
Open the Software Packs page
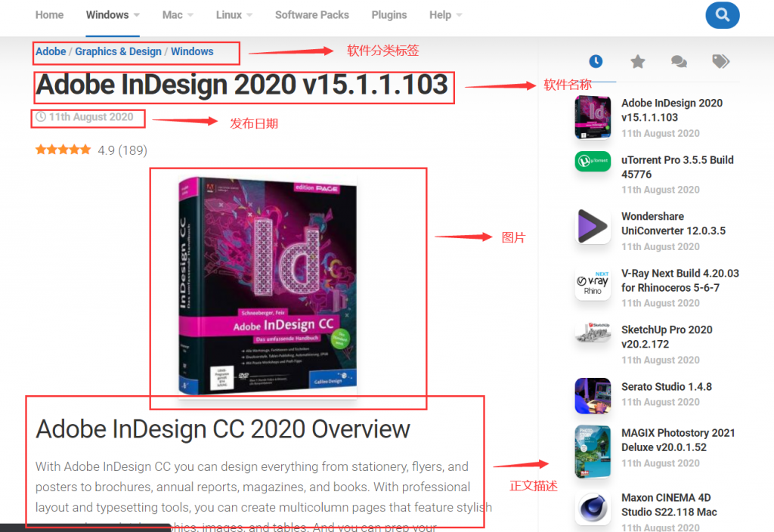[x=312, y=15]
